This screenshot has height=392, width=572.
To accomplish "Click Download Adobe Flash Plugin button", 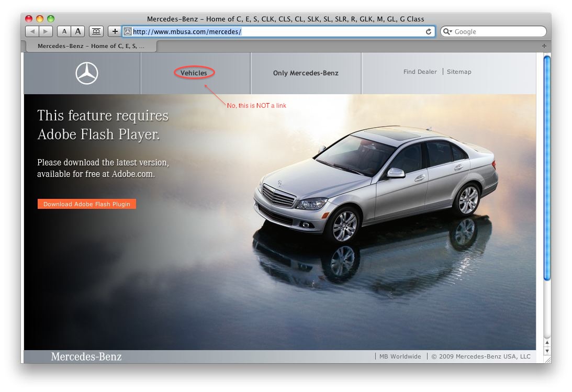I will pyautogui.click(x=87, y=204).
